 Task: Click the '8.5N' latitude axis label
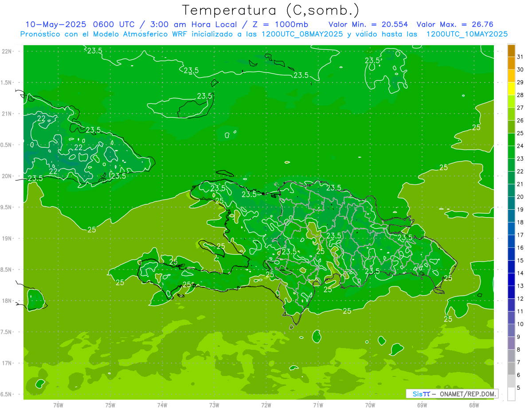click(7, 270)
